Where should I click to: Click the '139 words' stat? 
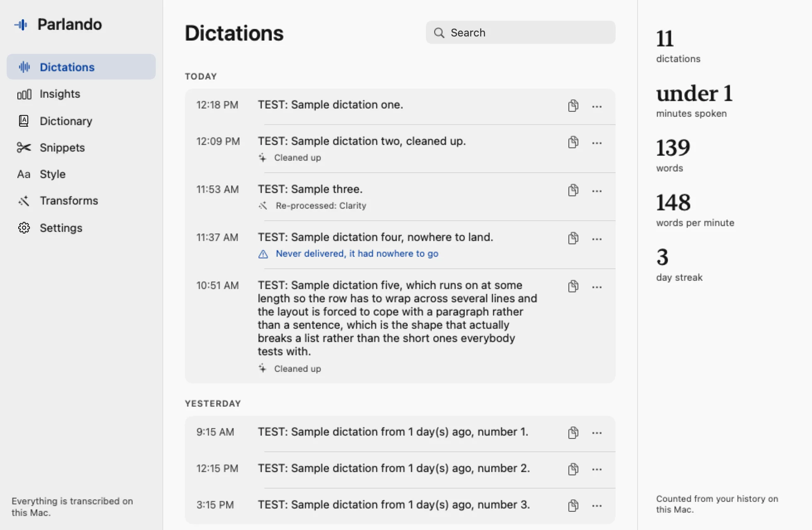pos(673,155)
